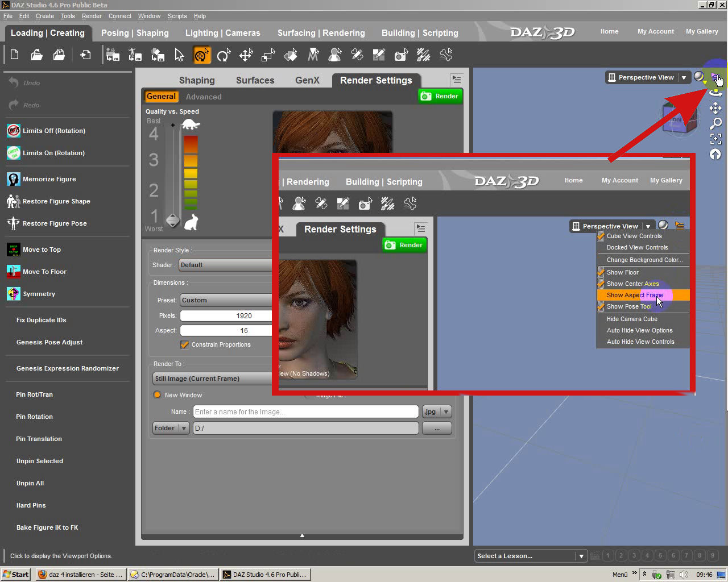Image resolution: width=728 pixels, height=582 pixels.
Task: Click the Move To Floor icon
Action: (13, 272)
